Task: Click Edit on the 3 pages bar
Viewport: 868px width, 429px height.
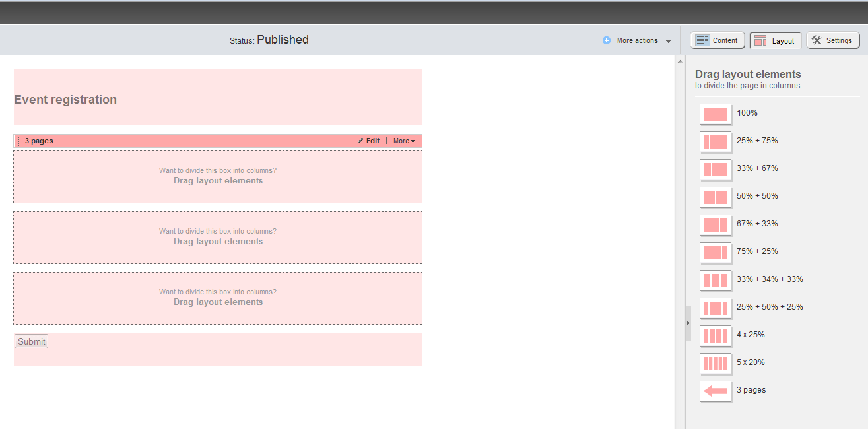Action: [x=368, y=141]
